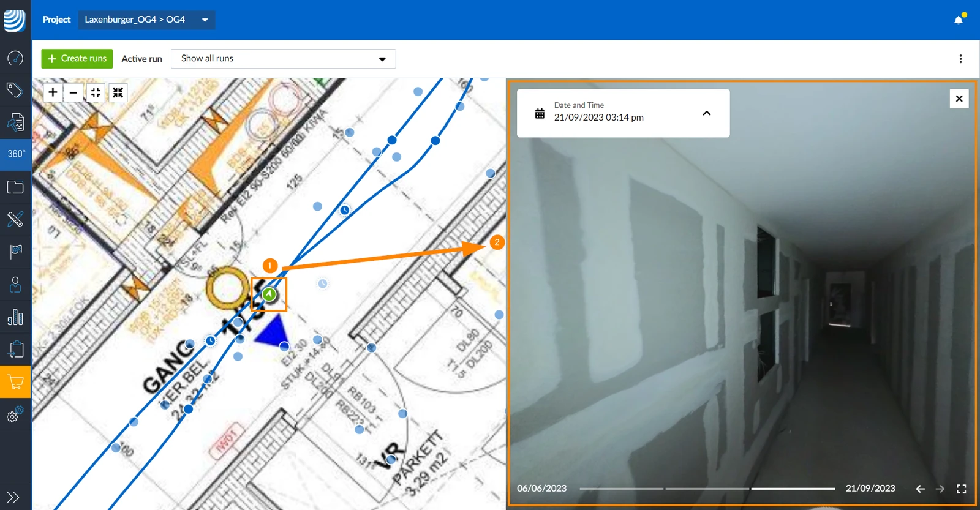The image size is (980, 510).
Task: Open the notifications bell
Action: point(959,20)
